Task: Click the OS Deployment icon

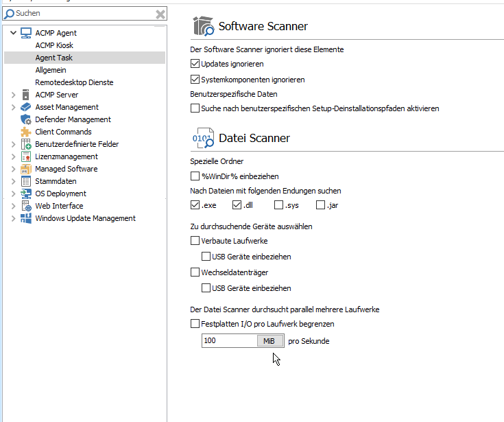Action: click(x=26, y=194)
